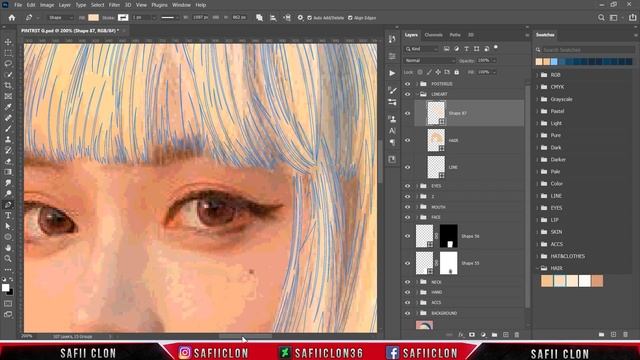Click the lock all layer icon
640x360 pixels.
click(457, 72)
